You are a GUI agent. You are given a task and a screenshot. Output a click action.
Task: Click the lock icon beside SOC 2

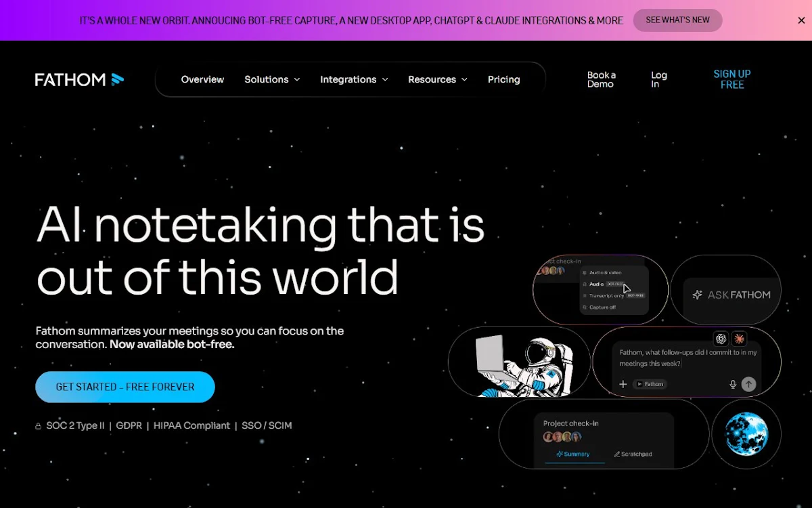click(x=39, y=426)
